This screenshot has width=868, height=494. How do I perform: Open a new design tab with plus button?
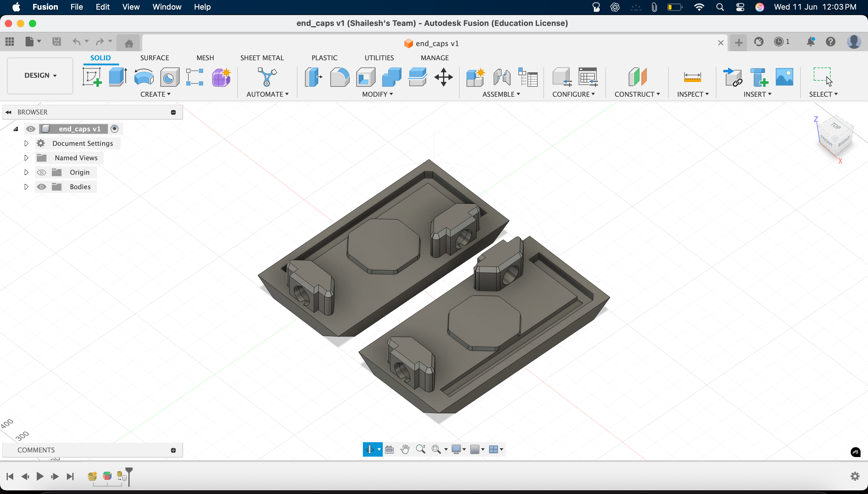tap(738, 43)
